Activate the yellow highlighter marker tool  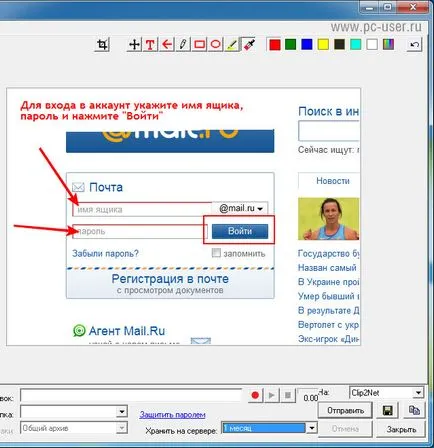tap(232, 44)
